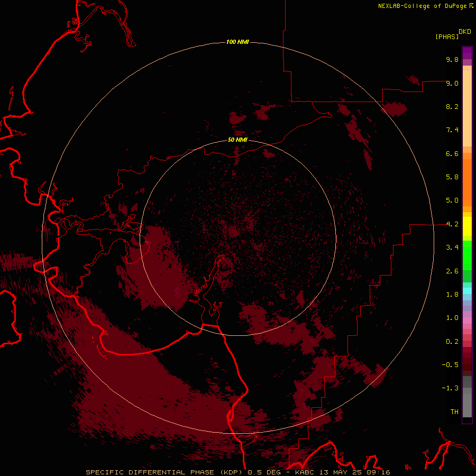The image size is (476, 476).
Task: Click the 7.4 value on the color scale
Action: 452,130
